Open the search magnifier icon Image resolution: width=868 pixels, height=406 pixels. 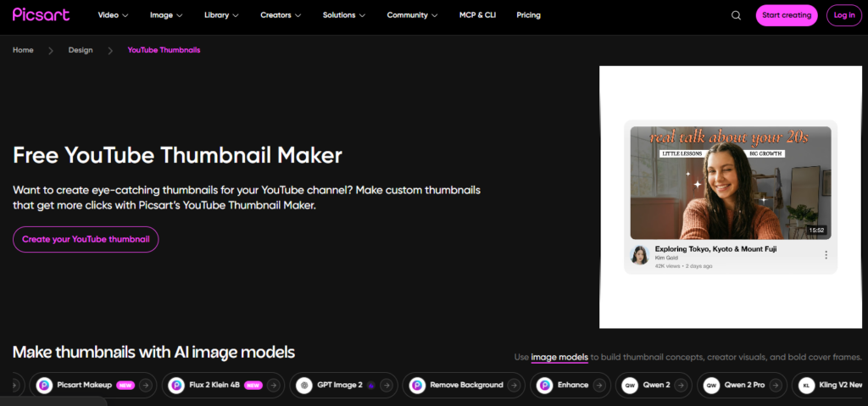click(736, 15)
